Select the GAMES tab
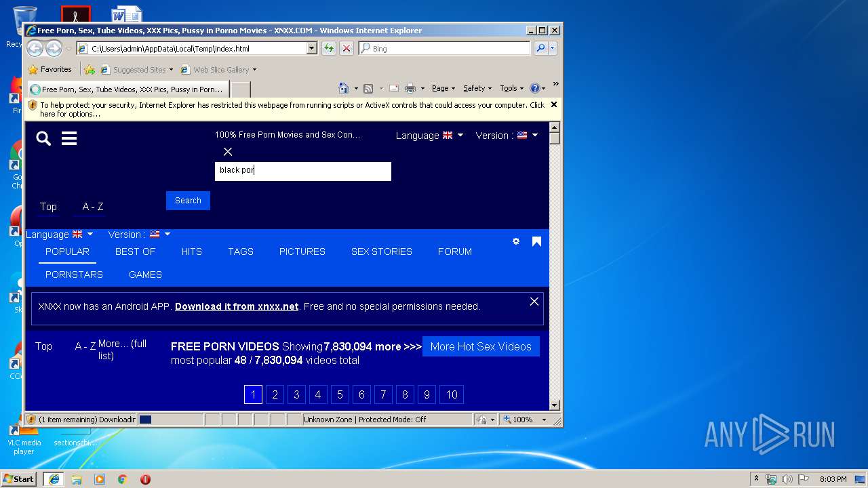Image resolution: width=868 pixels, height=488 pixels. coord(145,274)
